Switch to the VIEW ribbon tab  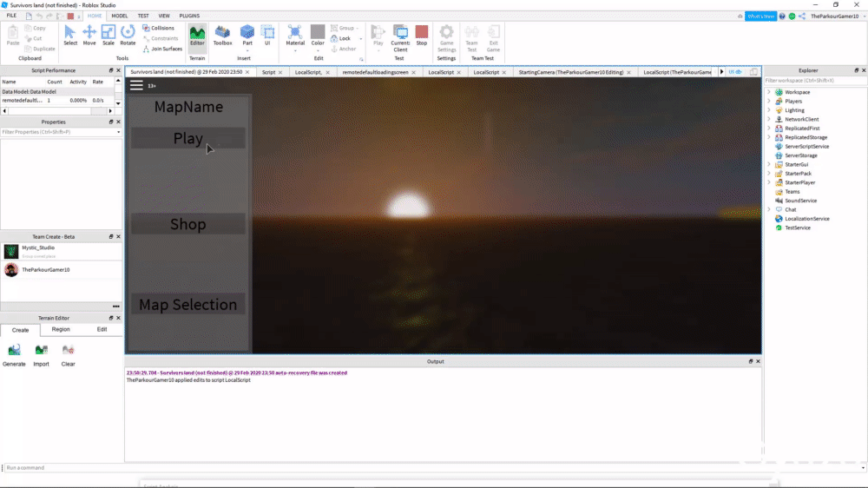click(x=164, y=16)
